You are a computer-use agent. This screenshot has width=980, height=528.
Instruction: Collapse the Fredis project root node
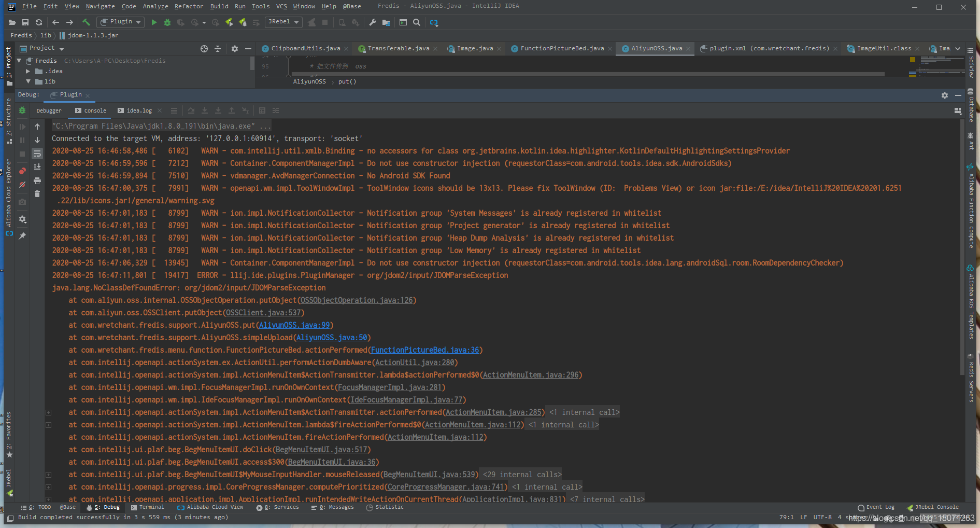19,61
